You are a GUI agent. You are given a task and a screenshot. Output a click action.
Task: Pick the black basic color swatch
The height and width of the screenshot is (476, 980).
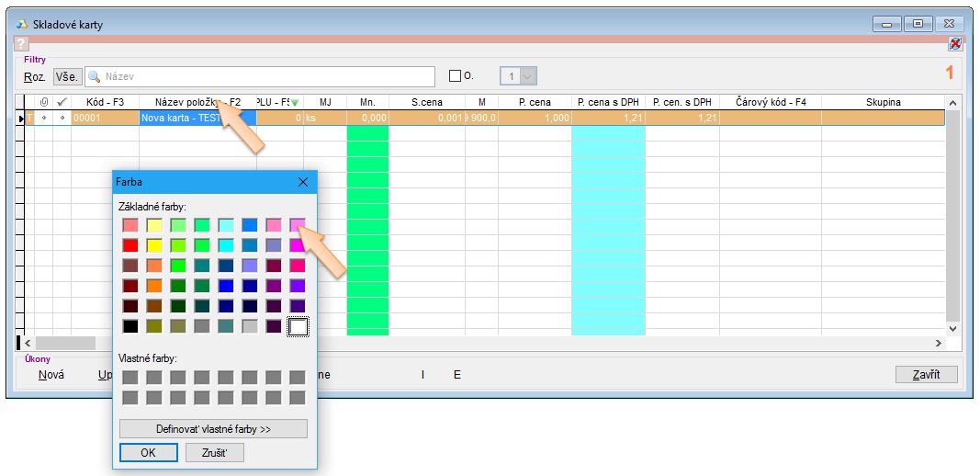pyautogui.click(x=130, y=326)
